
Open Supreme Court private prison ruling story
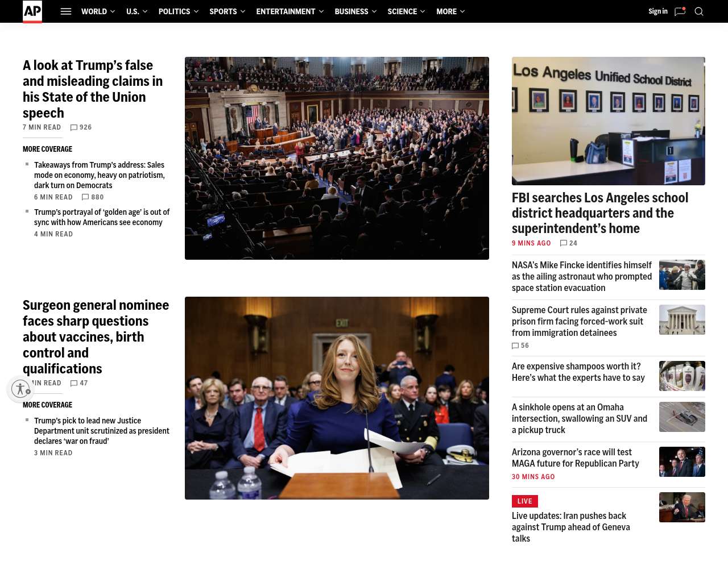pos(580,322)
